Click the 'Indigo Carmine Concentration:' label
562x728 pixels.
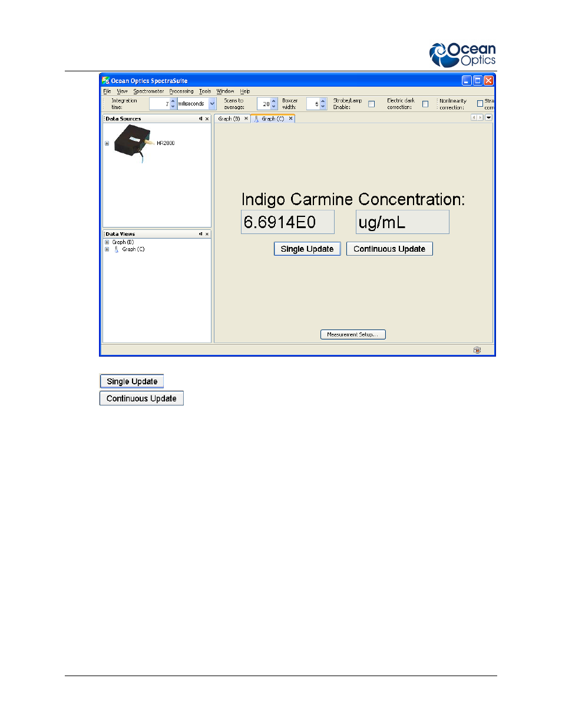pyautogui.click(x=353, y=199)
